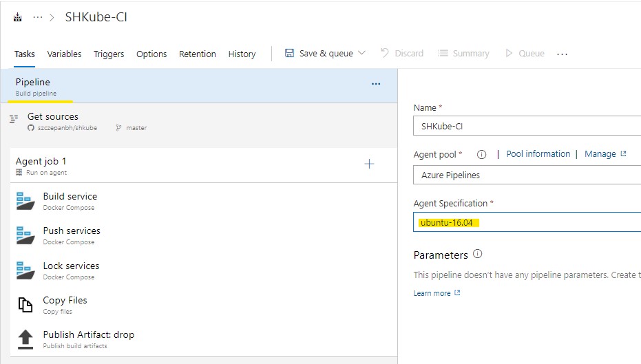Click the Summary list icon
This screenshot has height=364, width=641.
click(x=443, y=53)
